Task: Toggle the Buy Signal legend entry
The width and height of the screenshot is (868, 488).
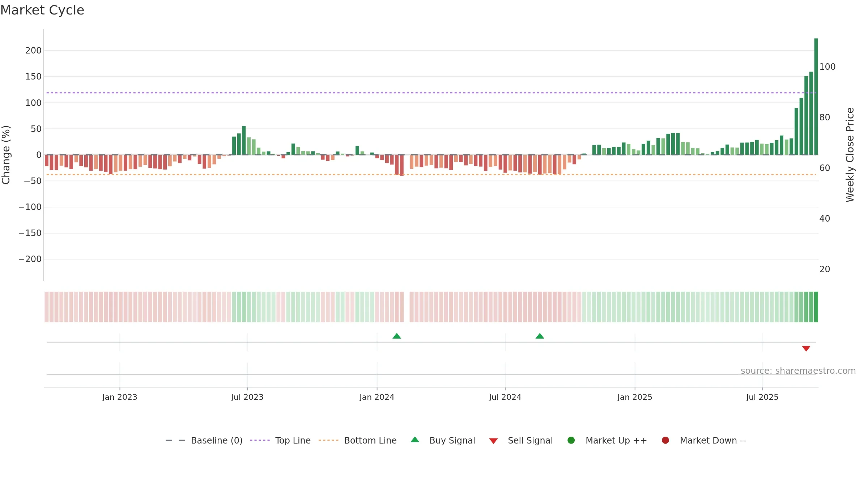Action: point(443,440)
